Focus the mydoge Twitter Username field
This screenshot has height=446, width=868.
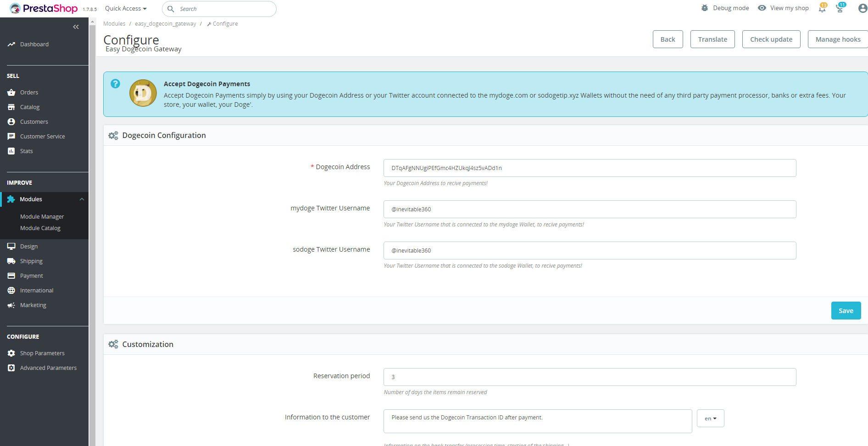(590, 209)
